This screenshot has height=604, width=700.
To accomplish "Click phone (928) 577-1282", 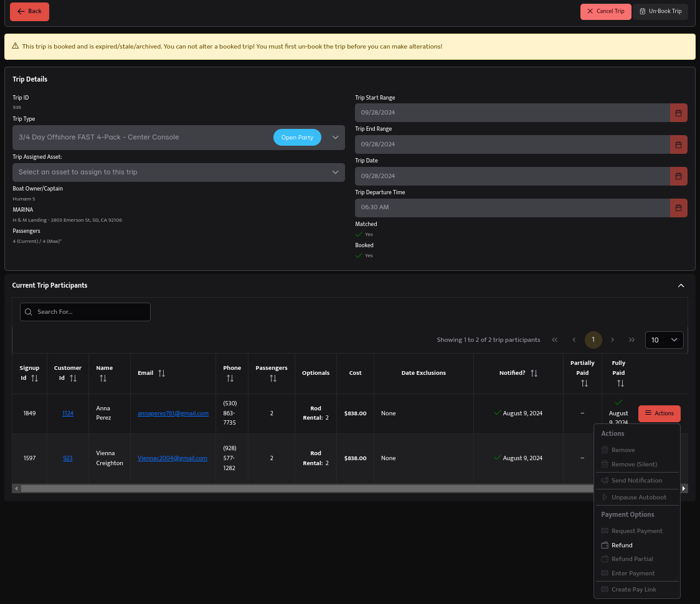I will click(230, 458).
